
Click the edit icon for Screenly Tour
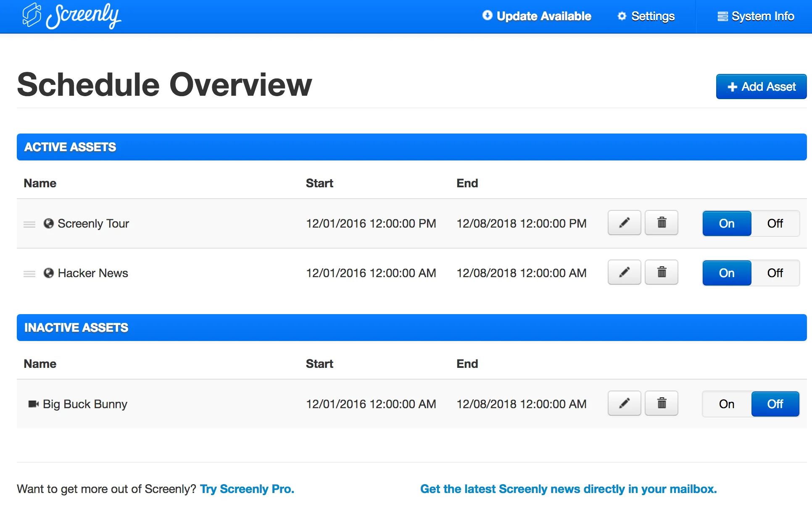click(x=623, y=223)
